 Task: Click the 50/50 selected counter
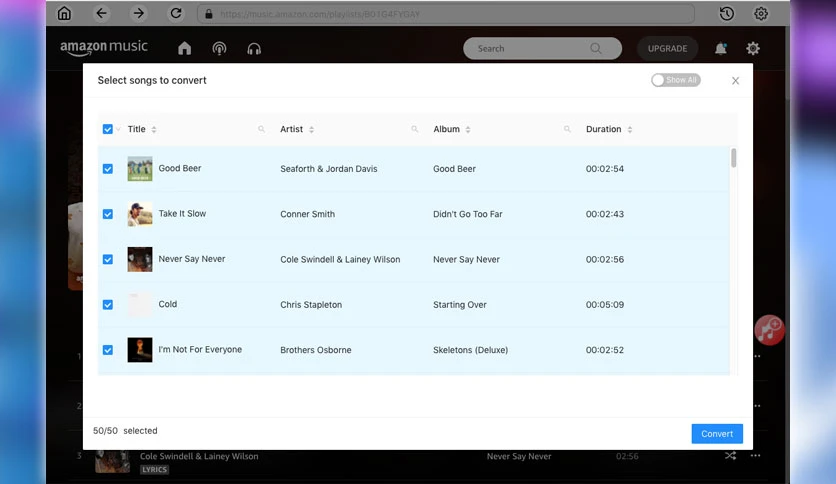pyautogui.click(x=125, y=431)
